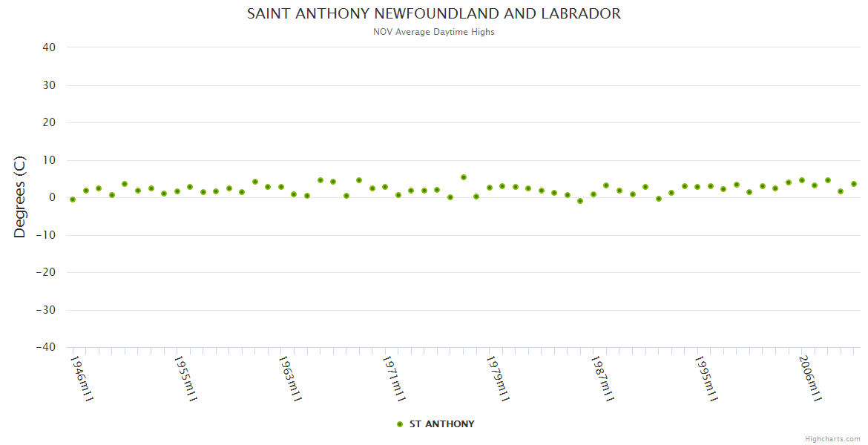Select the 1955m11 x-axis label

[x=185, y=379]
